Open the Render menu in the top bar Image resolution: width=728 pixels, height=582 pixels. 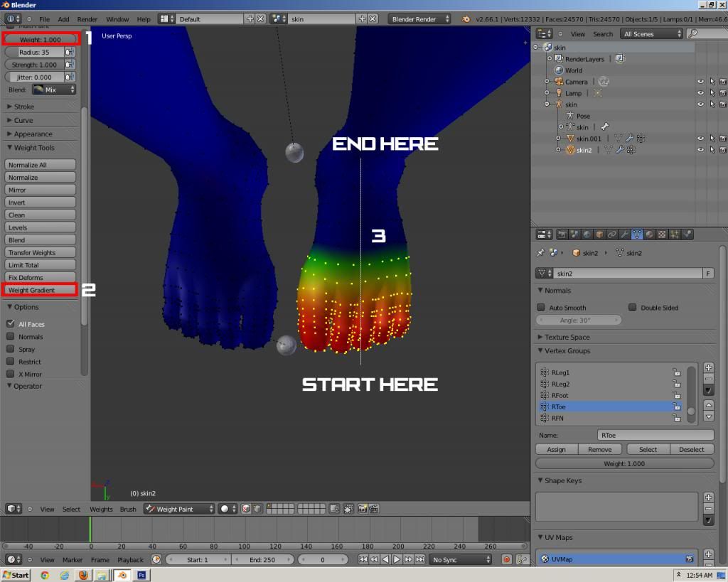87,19
